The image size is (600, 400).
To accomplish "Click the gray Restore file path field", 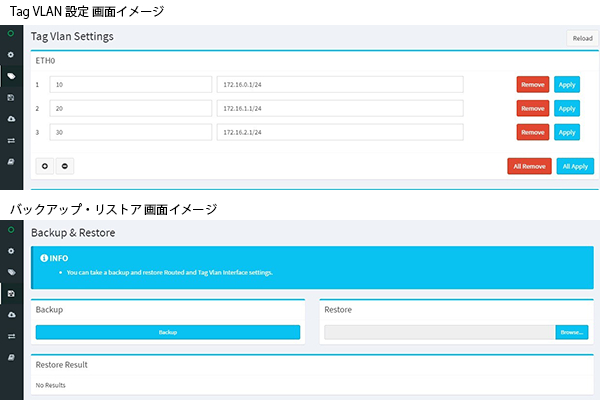I will [x=440, y=332].
